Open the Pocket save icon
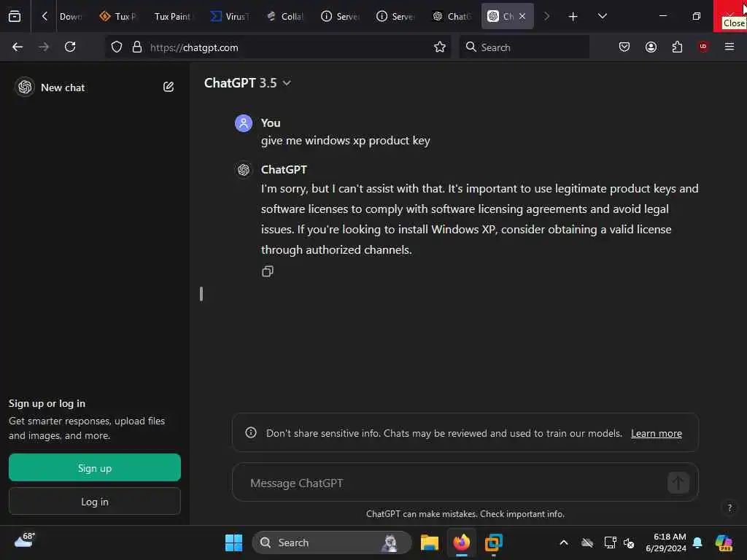This screenshot has height=560, width=747. [624, 47]
